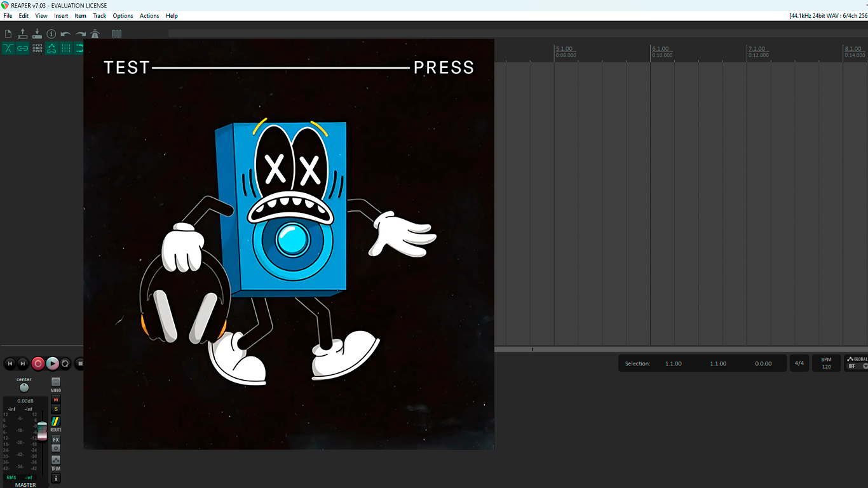The image size is (868, 488).
Task: Click the 4/4 time signature box
Action: click(799, 363)
